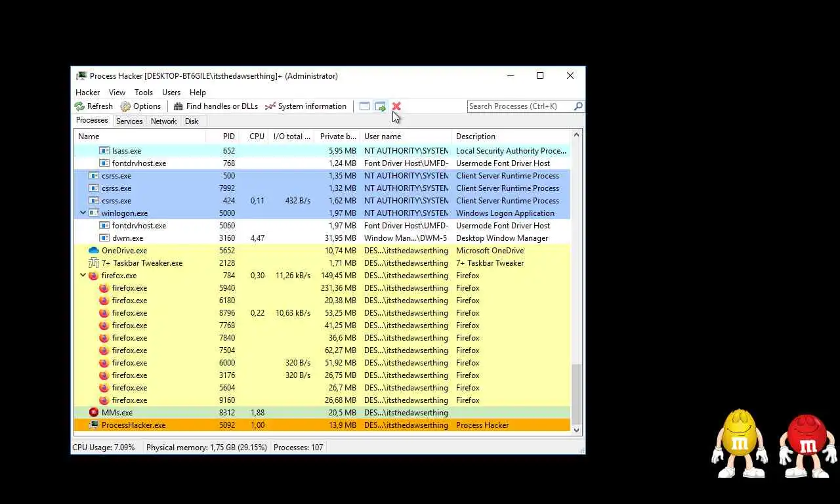This screenshot has width=840, height=504.
Task: Click the process list scroll up arrow
Action: pyautogui.click(x=576, y=135)
